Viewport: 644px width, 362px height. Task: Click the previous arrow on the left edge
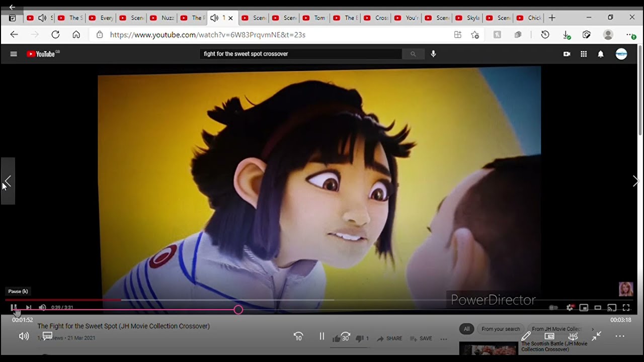tap(8, 181)
